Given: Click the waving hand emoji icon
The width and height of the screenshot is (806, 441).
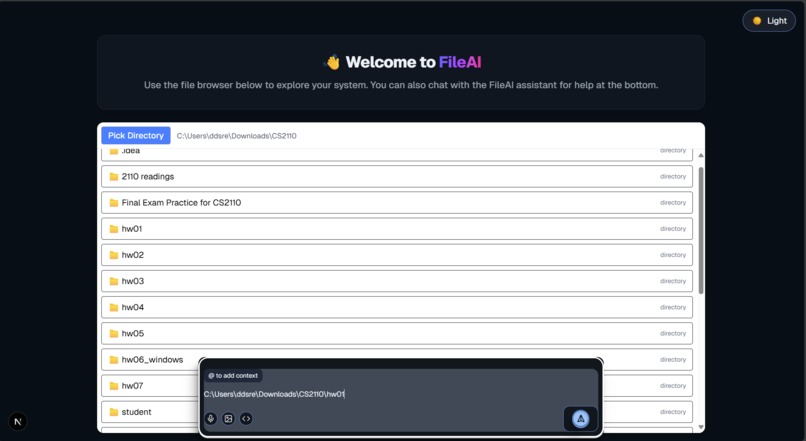Looking at the screenshot, I should (x=333, y=62).
